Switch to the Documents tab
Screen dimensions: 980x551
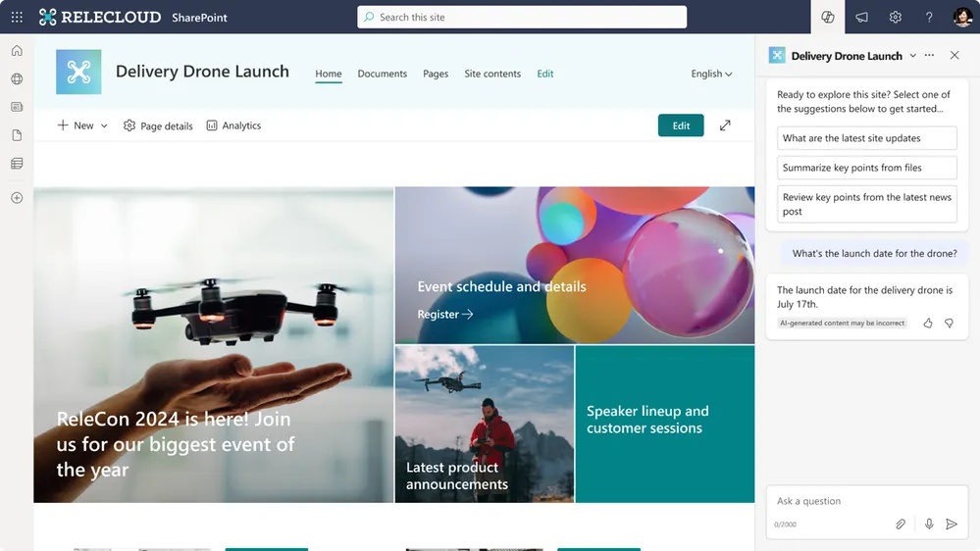click(382, 74)
